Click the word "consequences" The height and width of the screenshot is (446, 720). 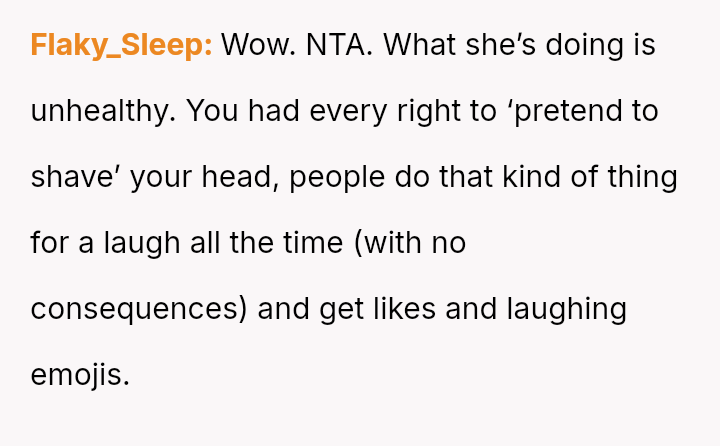[137, 309]
